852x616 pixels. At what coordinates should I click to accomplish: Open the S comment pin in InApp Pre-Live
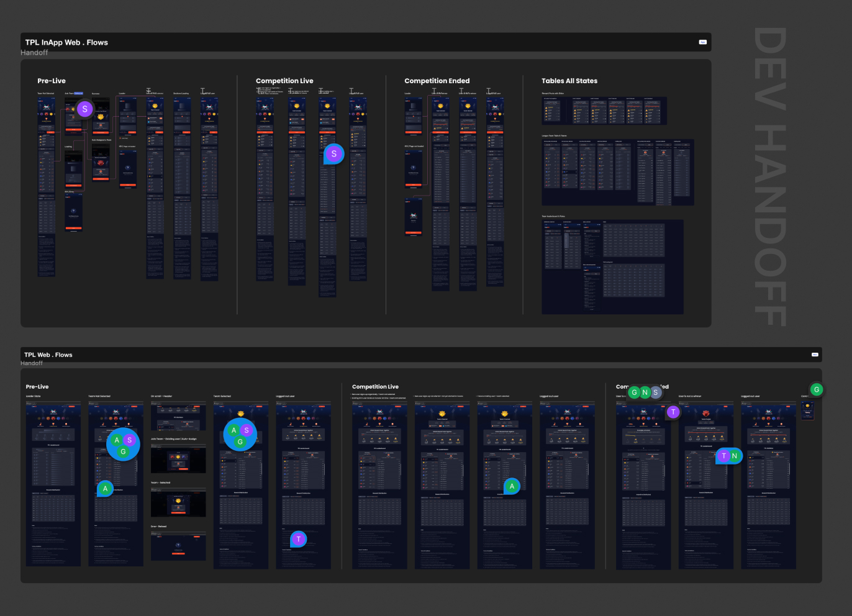(85, 109)
